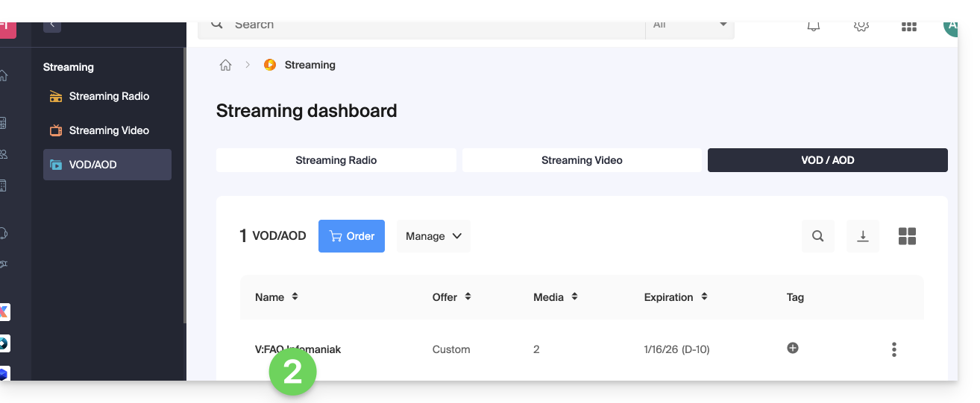980x403 pixels.
Task: Collapse the sidebar with arrow button
Action: click(x=52, y=26)
